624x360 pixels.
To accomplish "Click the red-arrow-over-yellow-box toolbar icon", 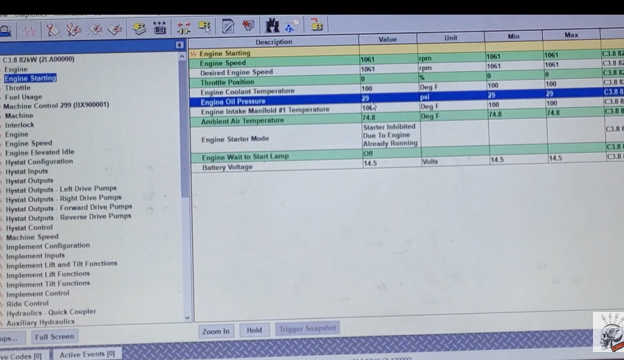I will [316, 25].
